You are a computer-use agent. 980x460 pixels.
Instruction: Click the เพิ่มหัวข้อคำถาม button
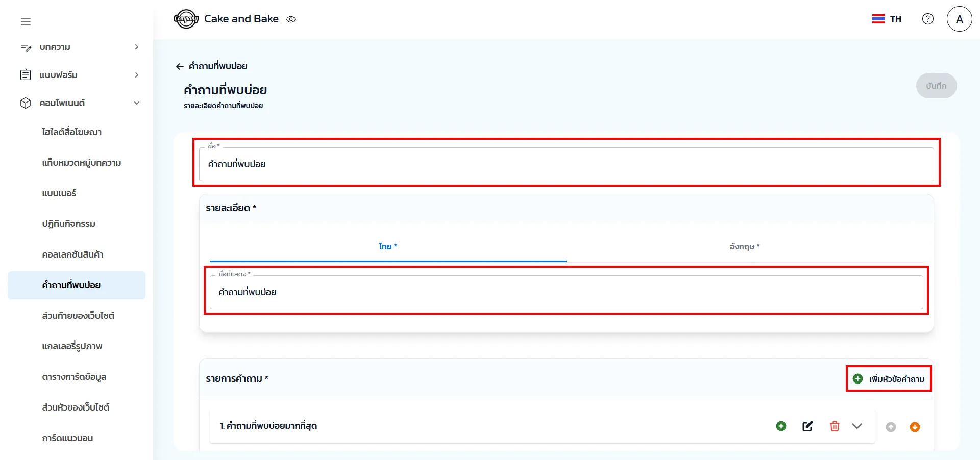click(889, 379)
